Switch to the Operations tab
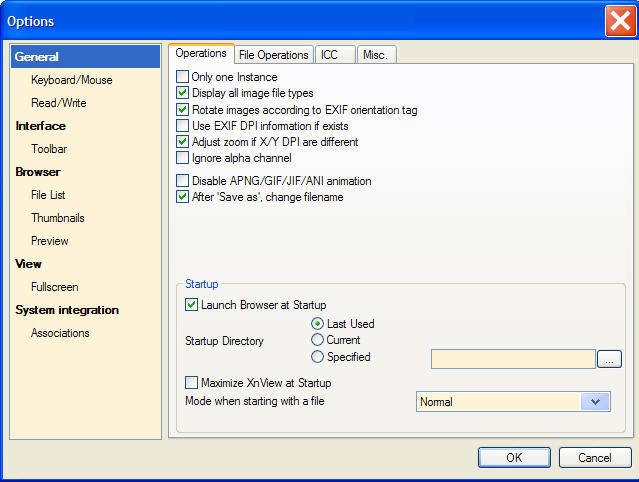The height and width of the screenshot is (482, 639). [201, 53]
